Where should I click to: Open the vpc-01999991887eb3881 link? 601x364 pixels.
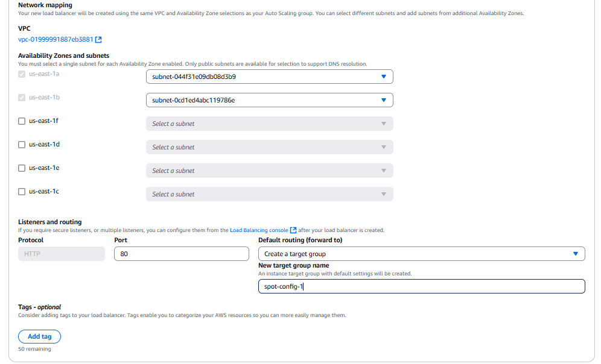point(56,40)
